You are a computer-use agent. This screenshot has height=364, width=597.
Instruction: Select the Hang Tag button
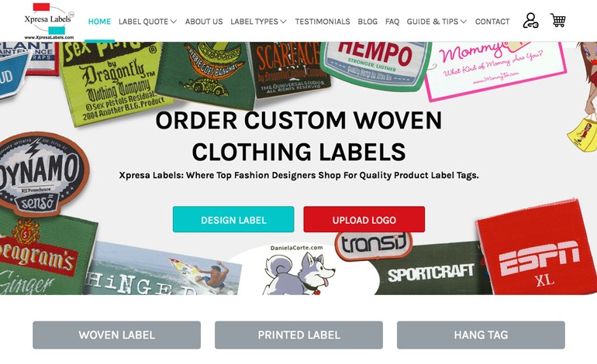tap(481, 335)
